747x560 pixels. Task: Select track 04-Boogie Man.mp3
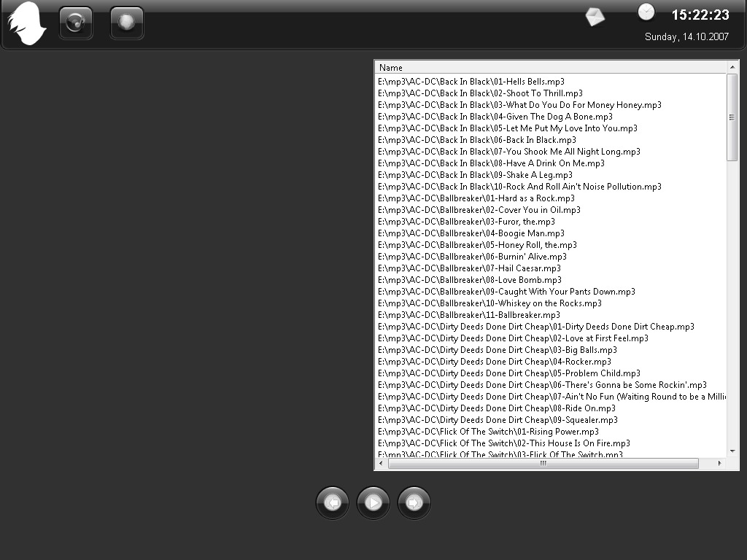tap(471, 233)
